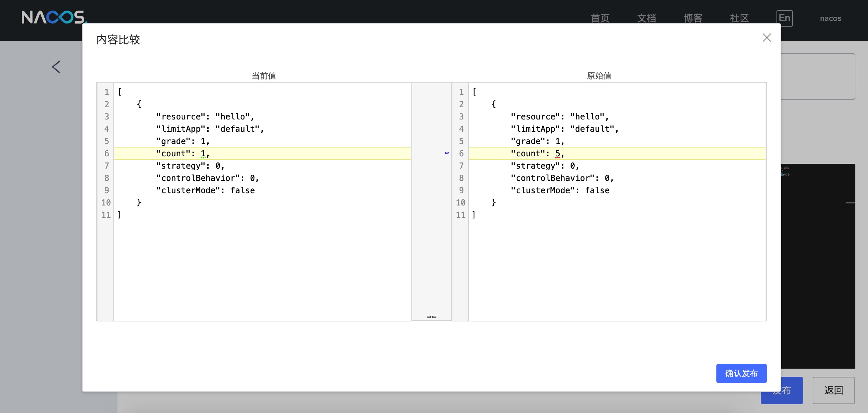Switch language with the En button

(784, 18)
